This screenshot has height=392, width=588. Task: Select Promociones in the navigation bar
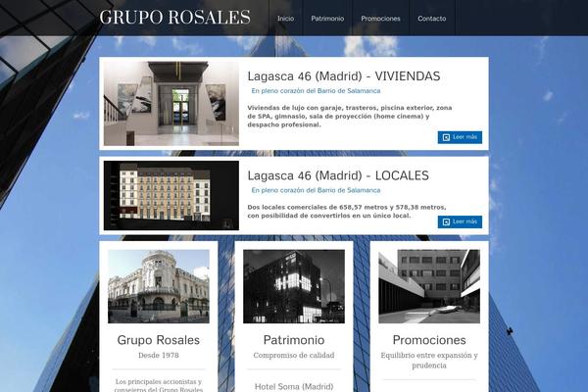pos(380,19)
